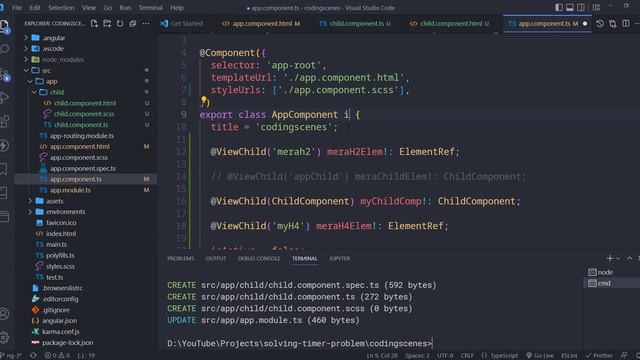Viewport: 640px width, 360px height.
Task: Click Go Live in status bar
Action: coord(539,356)
